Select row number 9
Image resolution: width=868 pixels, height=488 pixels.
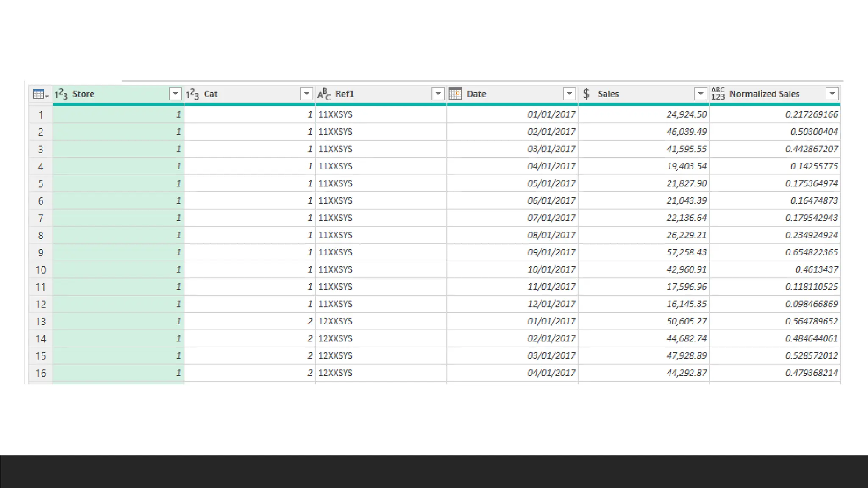41,252
